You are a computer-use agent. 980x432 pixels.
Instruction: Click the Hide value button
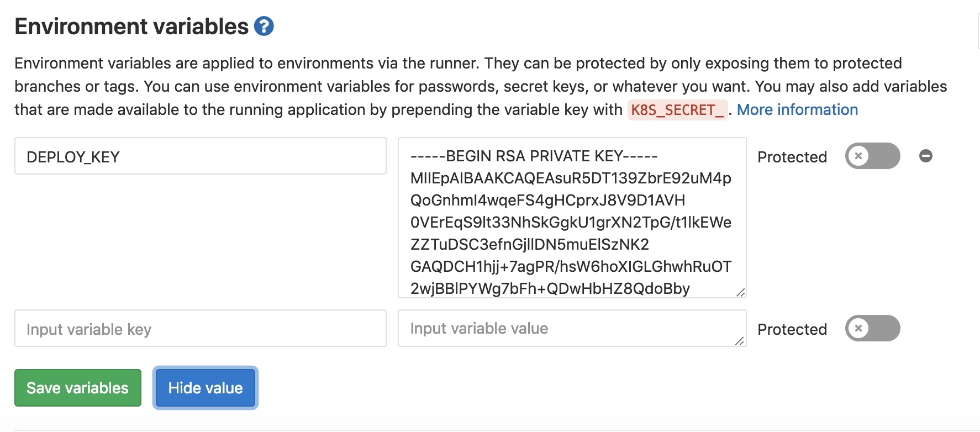coord(206,388)
